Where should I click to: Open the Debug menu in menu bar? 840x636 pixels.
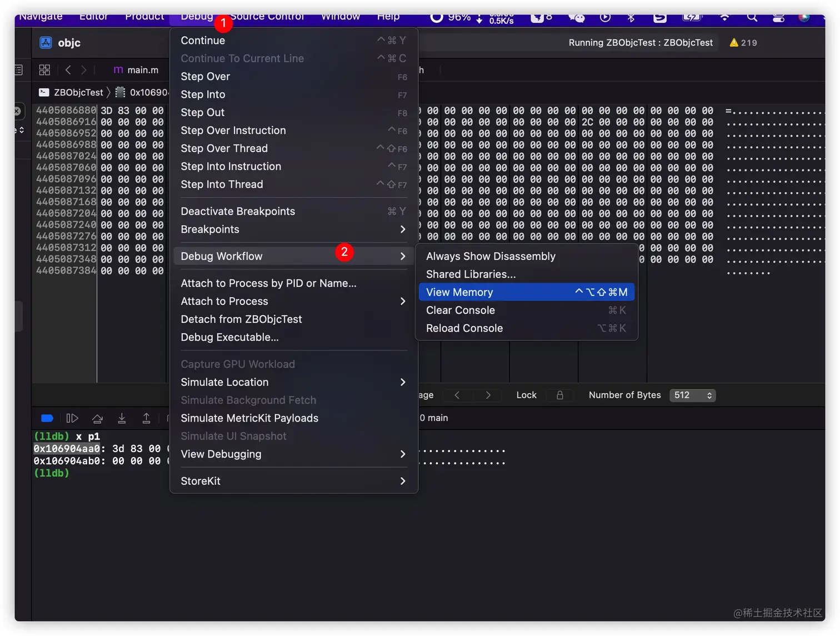point(197,17)
